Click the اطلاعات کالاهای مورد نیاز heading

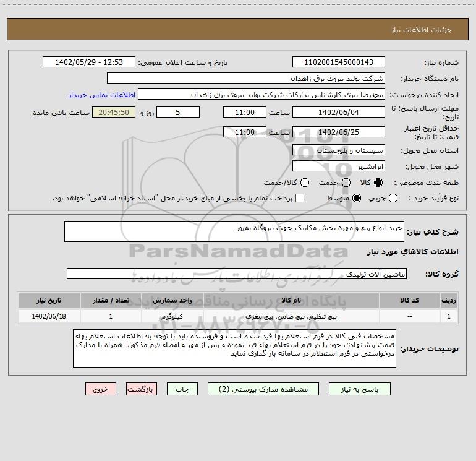[412, 252]
